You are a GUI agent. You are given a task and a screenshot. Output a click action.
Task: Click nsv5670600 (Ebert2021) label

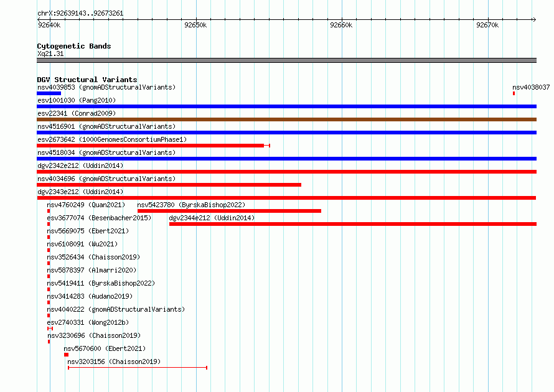[x=105, y=348]
